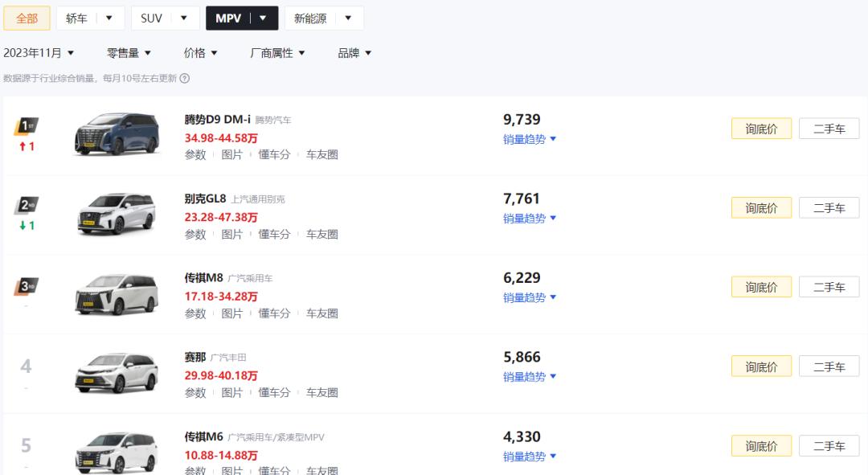
Task: Open 参数 link for 赛那
Action: [195, 393]
